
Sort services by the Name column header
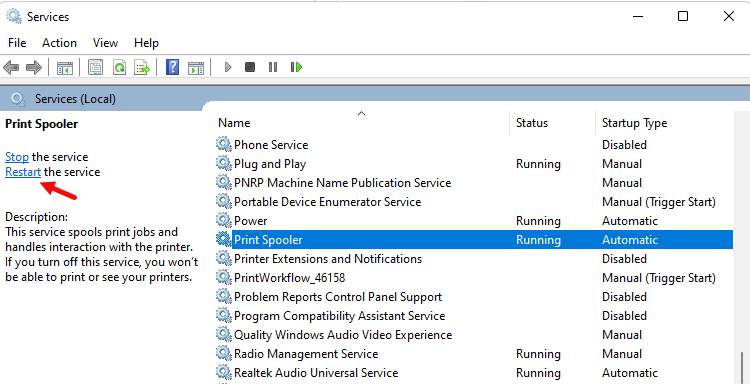[x=362, y=123]
